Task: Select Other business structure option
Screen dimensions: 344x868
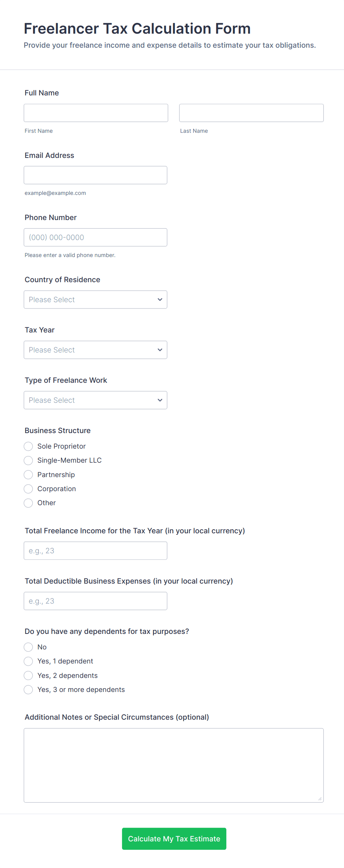Action: tap(28, 503)
